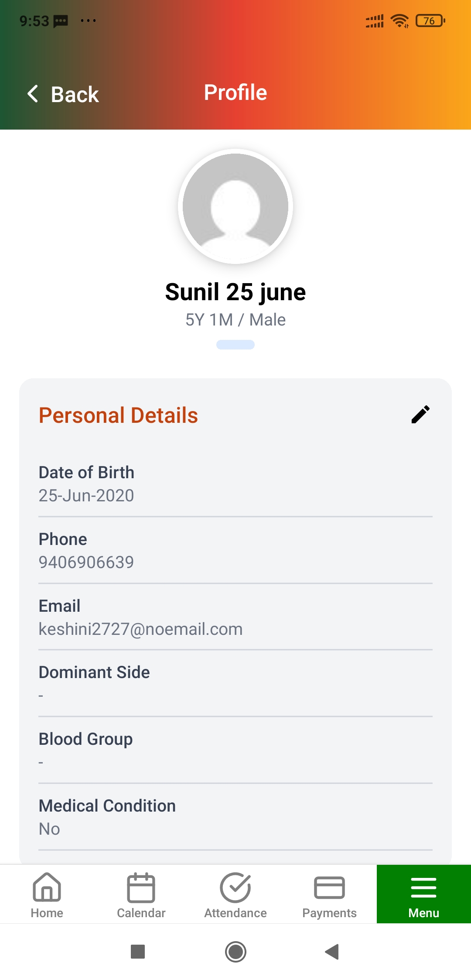Screen dimensions: 471x980
Task: Tap the light blue pill under the name
Action: click(235, 345)
